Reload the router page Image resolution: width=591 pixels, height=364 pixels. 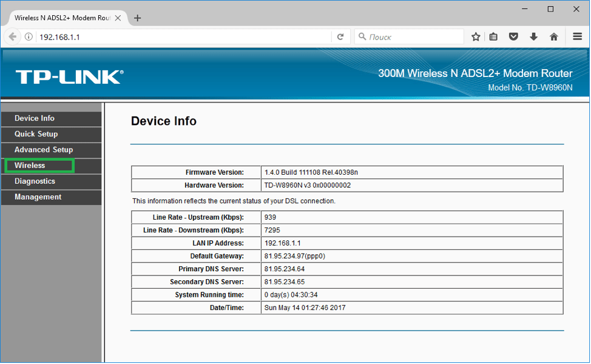coord(341,37)
